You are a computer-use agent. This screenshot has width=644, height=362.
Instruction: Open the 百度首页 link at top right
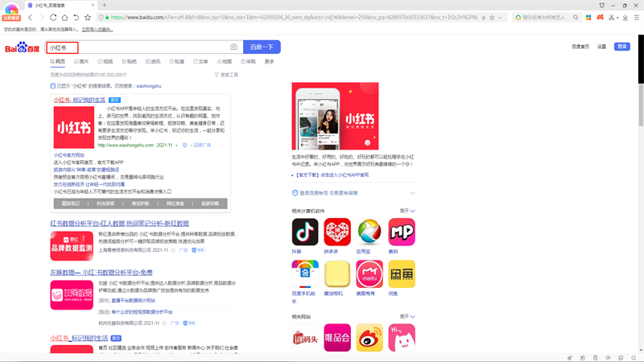(580, 47)
